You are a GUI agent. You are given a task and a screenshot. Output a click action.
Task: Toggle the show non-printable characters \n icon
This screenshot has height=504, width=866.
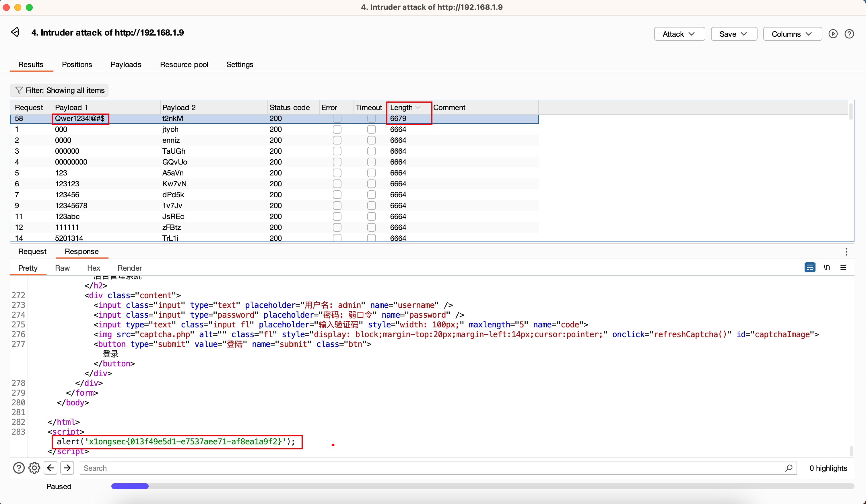click(x=827, y=267)
